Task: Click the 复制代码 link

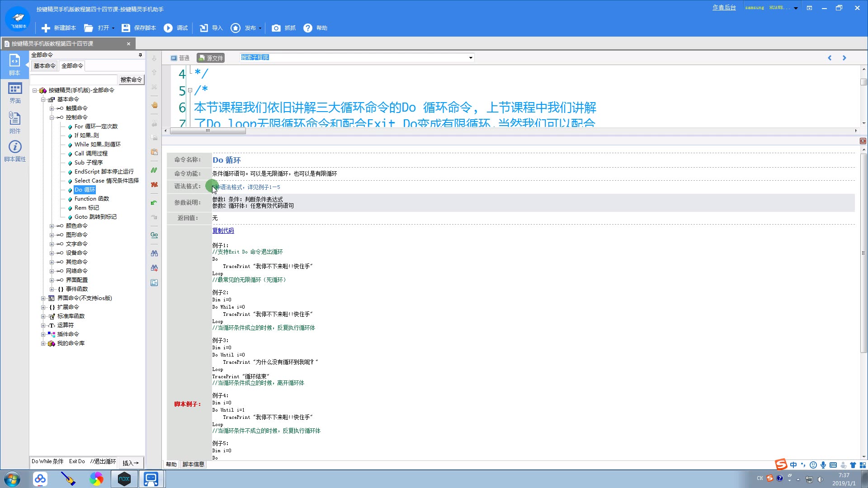Action: (x=223, y=230)
